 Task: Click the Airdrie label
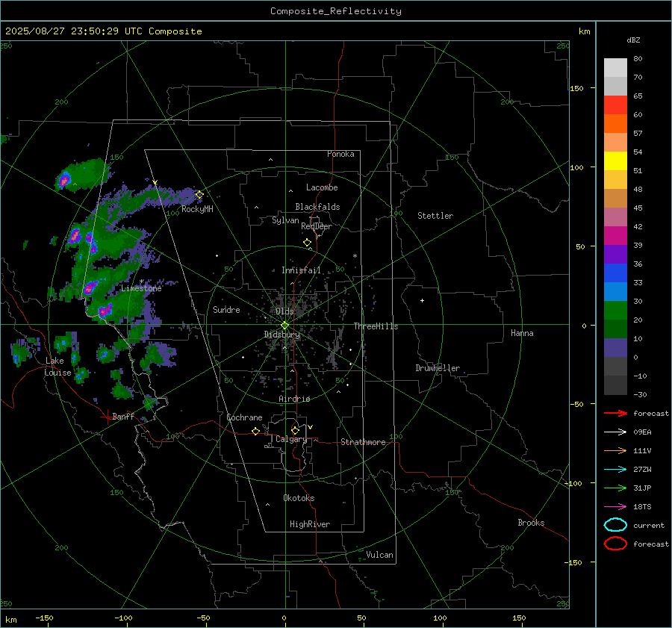click(x=294, y=399)
